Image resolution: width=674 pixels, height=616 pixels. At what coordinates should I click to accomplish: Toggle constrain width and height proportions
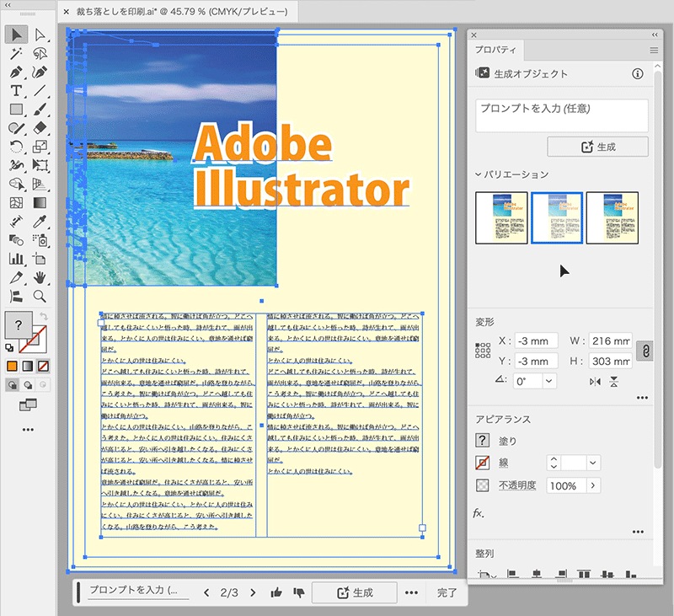tap(645, 351)
